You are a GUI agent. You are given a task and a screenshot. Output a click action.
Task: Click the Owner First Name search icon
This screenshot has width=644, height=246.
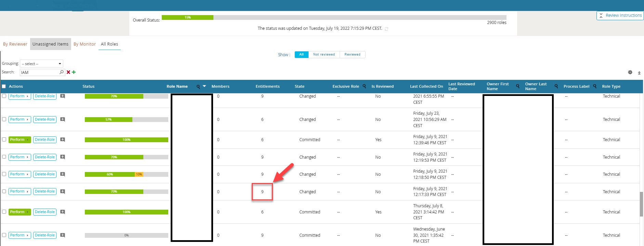point(518,86)
